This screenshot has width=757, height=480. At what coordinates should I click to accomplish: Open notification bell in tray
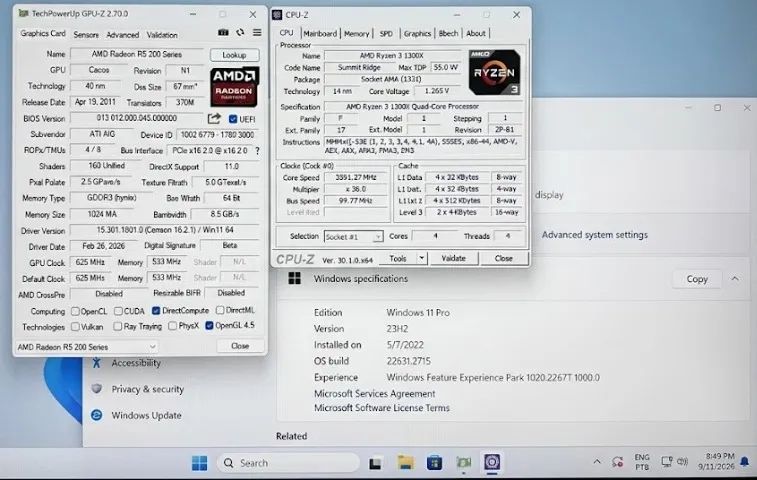(x=744, y=462)
